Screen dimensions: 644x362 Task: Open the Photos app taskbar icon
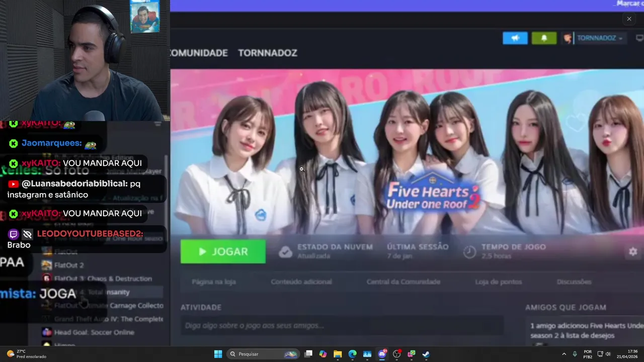point(367,354)
